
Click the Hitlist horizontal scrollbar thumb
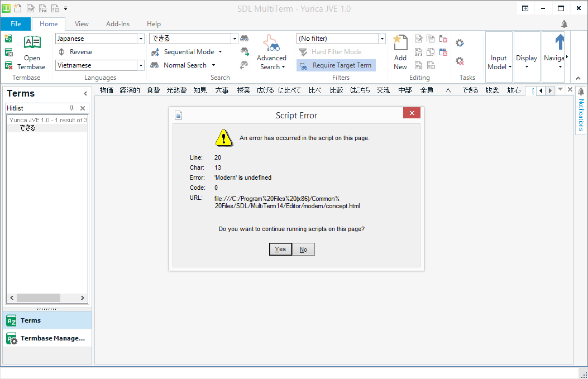coord(38,298)
